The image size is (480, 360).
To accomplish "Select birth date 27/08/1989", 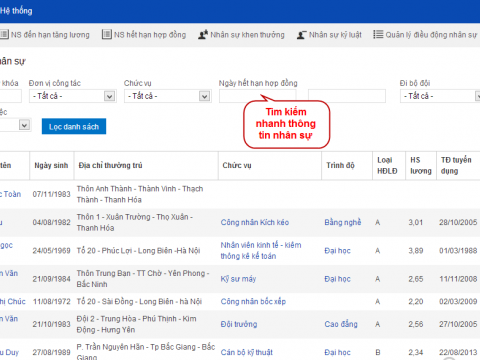I will [51, 352].
